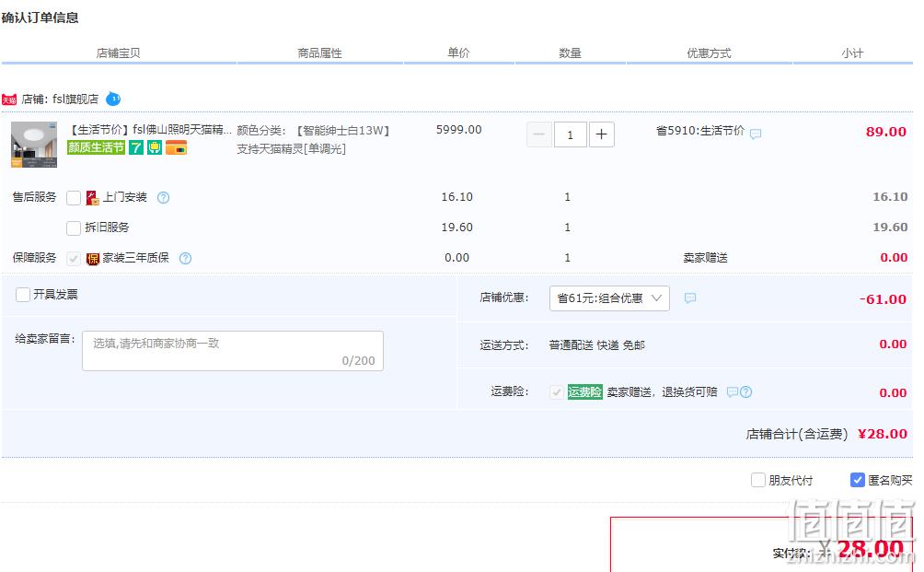Click the 单价 column header
Viewport: 924px width, 572px height.
(458, 53)
